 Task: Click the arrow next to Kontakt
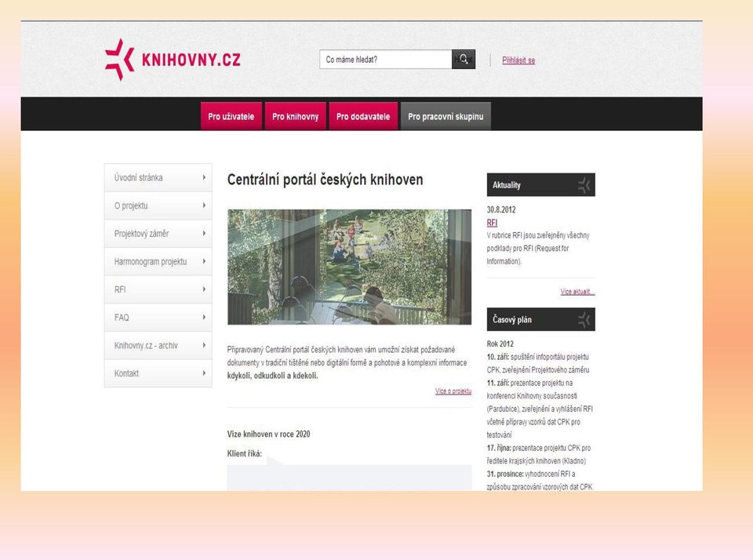(x=204, y=373)
